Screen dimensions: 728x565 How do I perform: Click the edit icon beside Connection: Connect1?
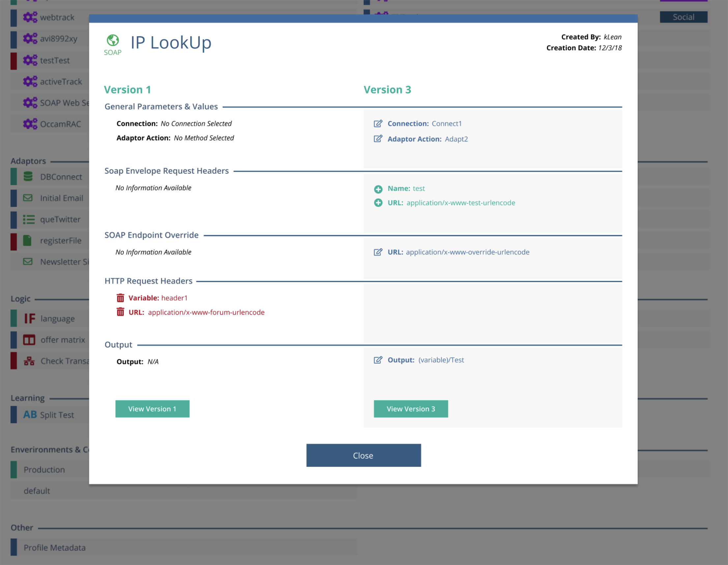[x=378, y=124]
